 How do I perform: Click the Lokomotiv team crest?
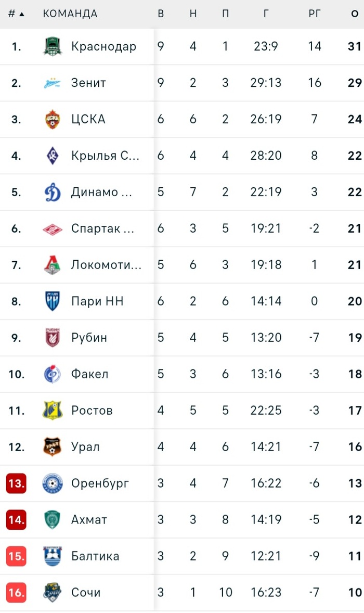pos(53,265)
